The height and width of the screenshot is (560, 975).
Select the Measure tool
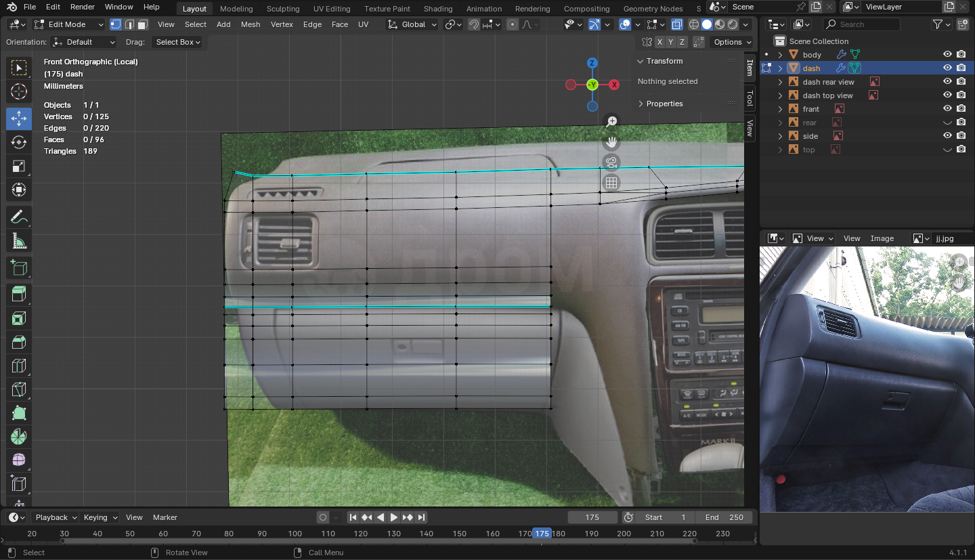click(x=19, y=241)
